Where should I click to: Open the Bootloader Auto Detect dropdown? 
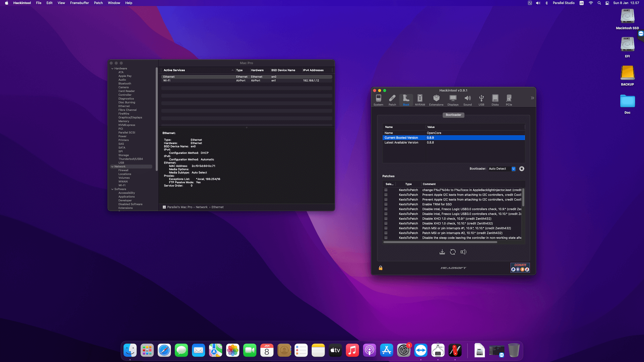501,169
